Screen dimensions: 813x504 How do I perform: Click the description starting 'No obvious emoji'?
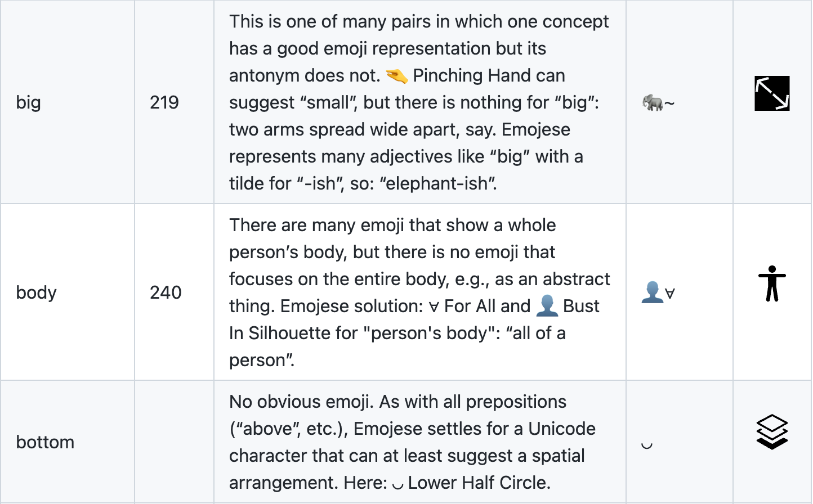[413, 442]
